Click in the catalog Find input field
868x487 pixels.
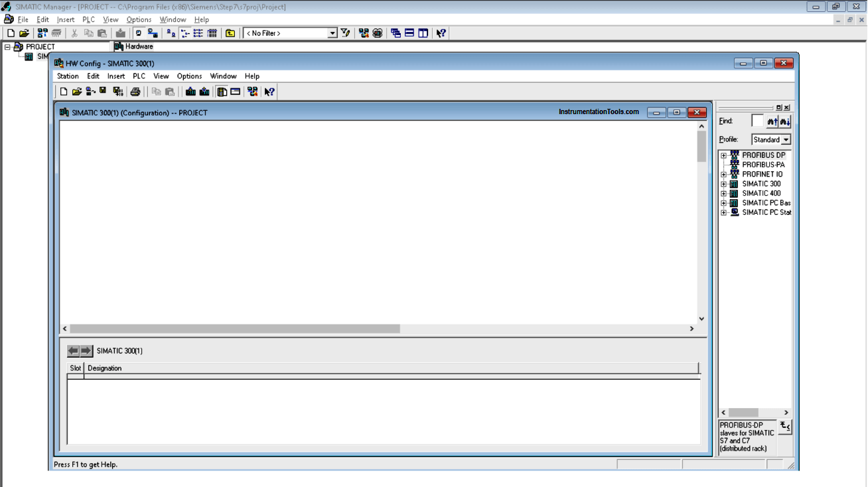(757, 121)
